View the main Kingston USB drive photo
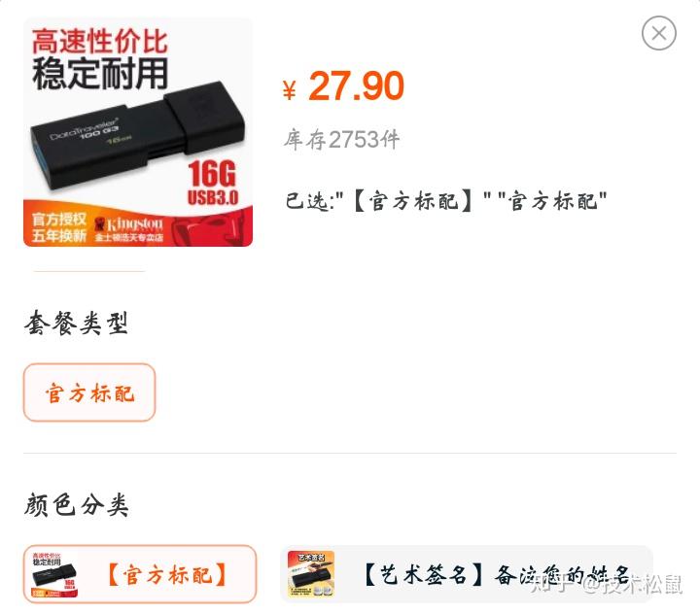Viewport: 700px width, 613px height. pyautogui.click(x=138, y=132)
